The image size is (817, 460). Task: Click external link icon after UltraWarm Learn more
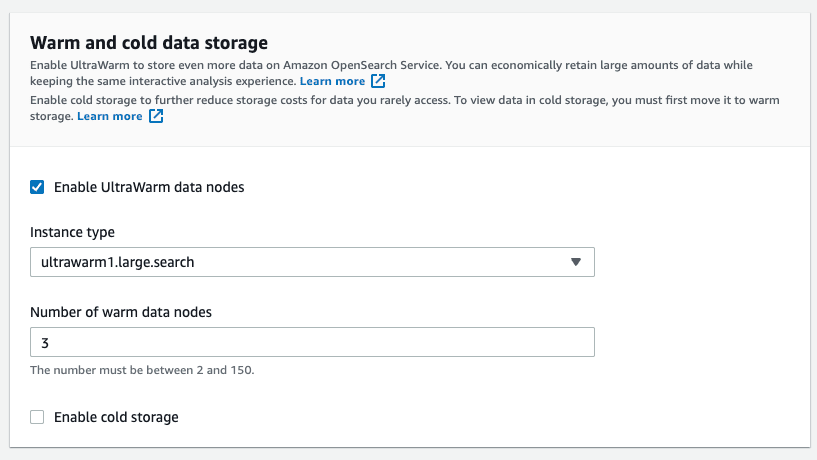coord(378,81)
